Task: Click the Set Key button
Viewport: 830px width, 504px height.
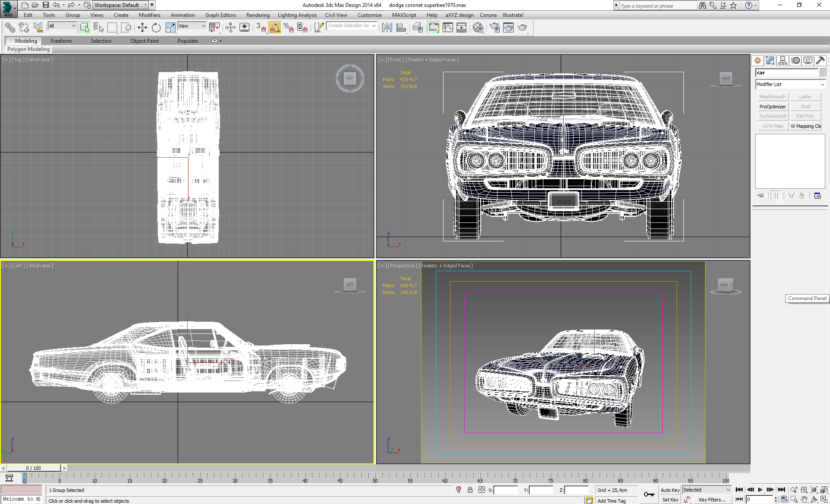Action: click(670, 500)
